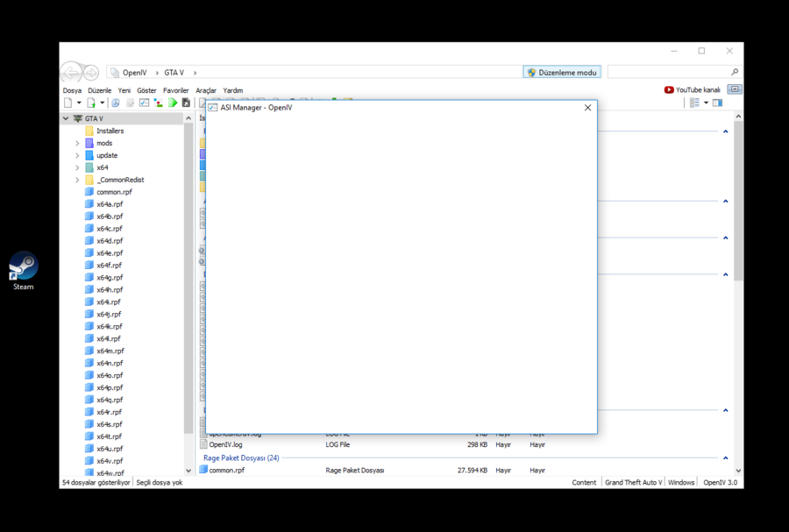789x532 pixels.
Task: Click the search magnifier toolbar icon beside Add file
Action: coord(116,103)
